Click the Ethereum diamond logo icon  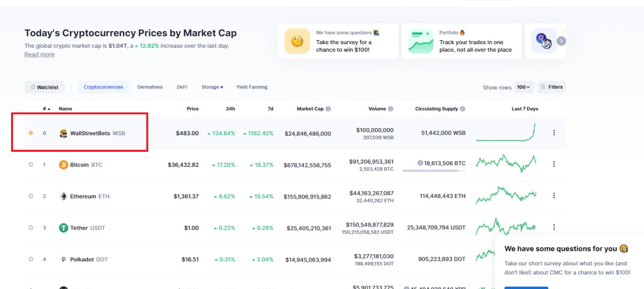63,197
